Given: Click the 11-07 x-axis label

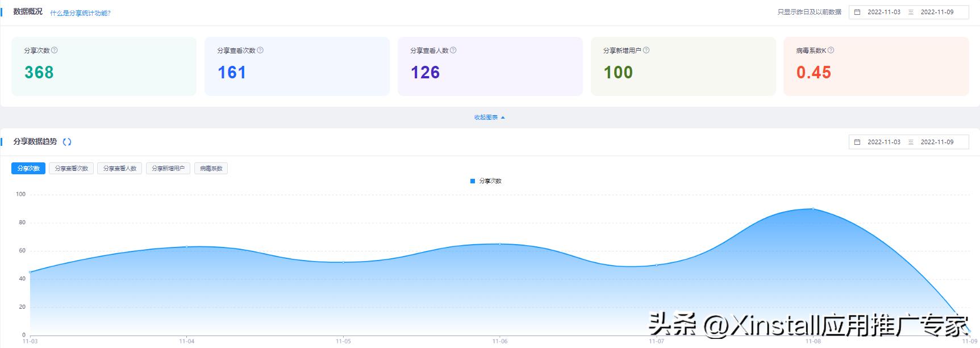Looking at the screenshot, I should pyautogui.click(x=656, y=341).
